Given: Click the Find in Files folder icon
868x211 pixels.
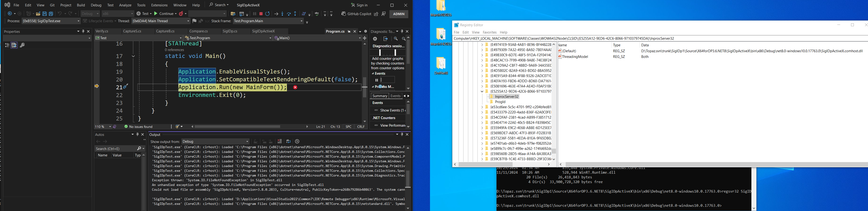Looking at the screenshot, I should [x=233, y=14].
